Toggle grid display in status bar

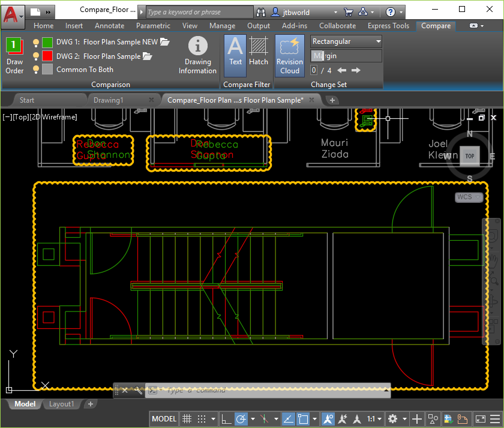187,418
